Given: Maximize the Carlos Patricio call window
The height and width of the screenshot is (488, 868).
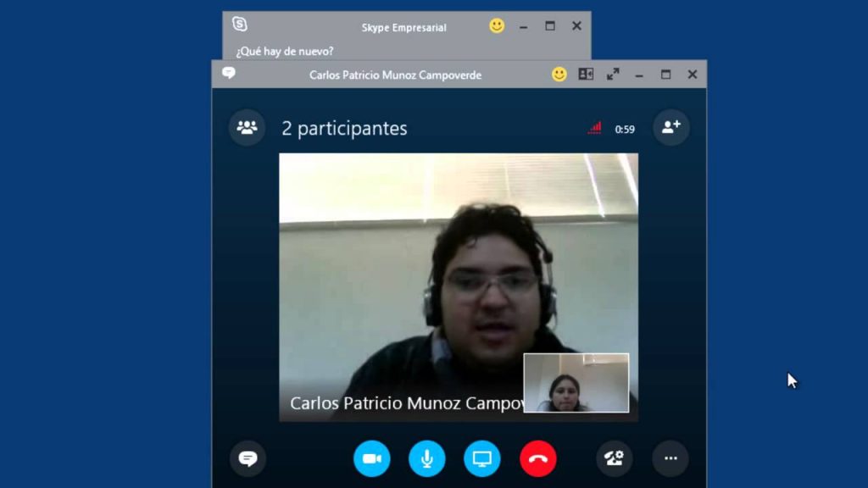Looking at the screenshot, I should [x=666, y=75].
